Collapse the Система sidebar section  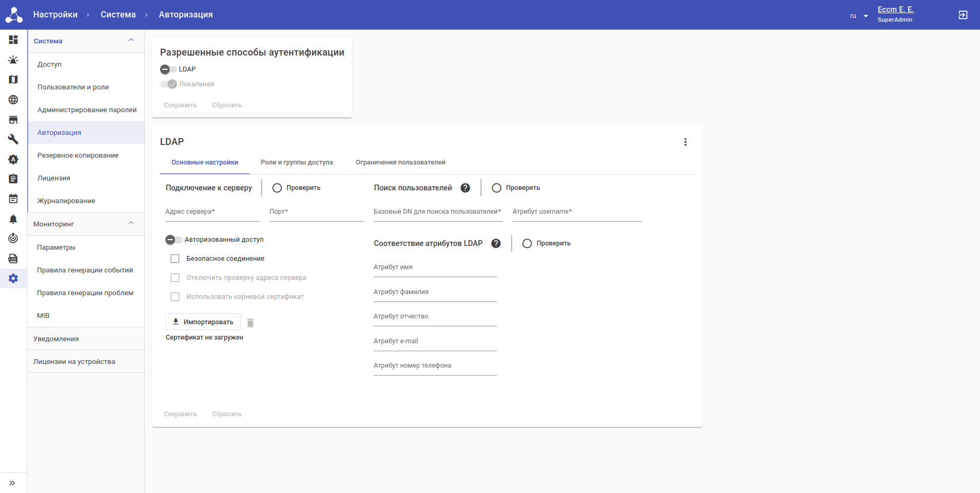pyautogui.click(x=131, y=40)
